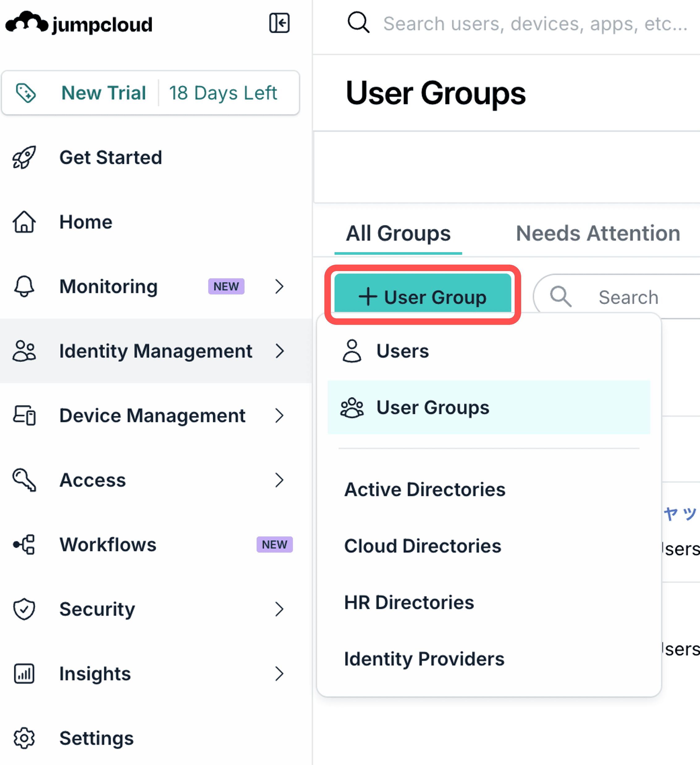Click the Access key icon
700x765 pixels.
[x=24, y=480]
